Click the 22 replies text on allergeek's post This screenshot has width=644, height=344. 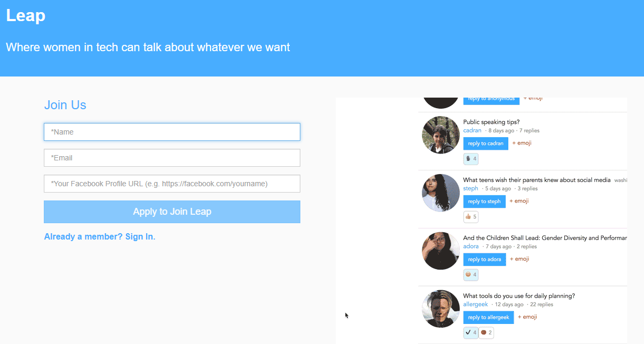(542, 304)
